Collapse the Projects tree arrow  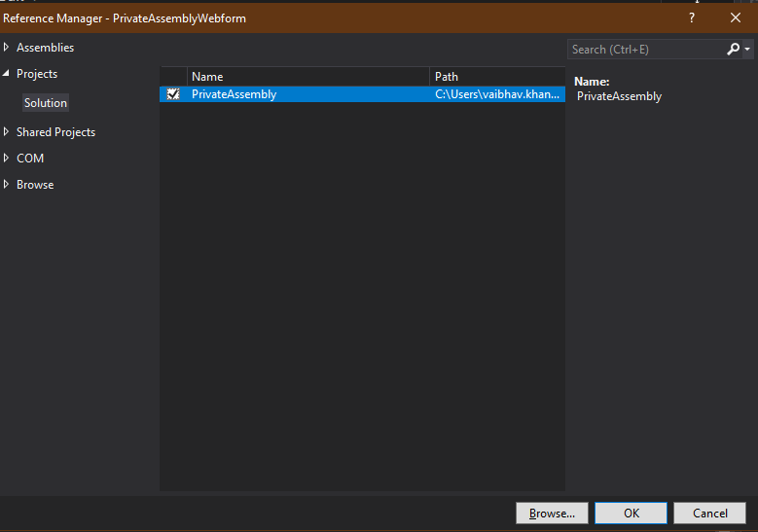pos(7,74)
